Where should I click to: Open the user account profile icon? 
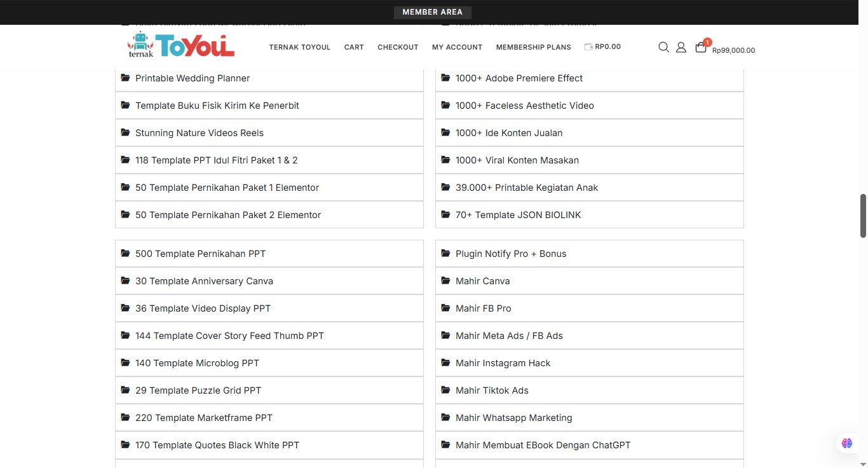681,47
